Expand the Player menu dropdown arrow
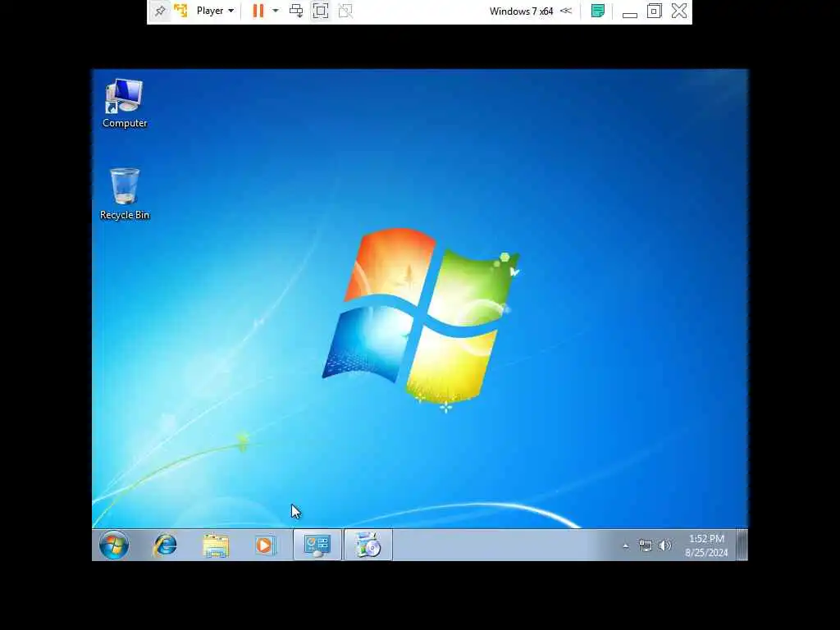 pos(231,11)
